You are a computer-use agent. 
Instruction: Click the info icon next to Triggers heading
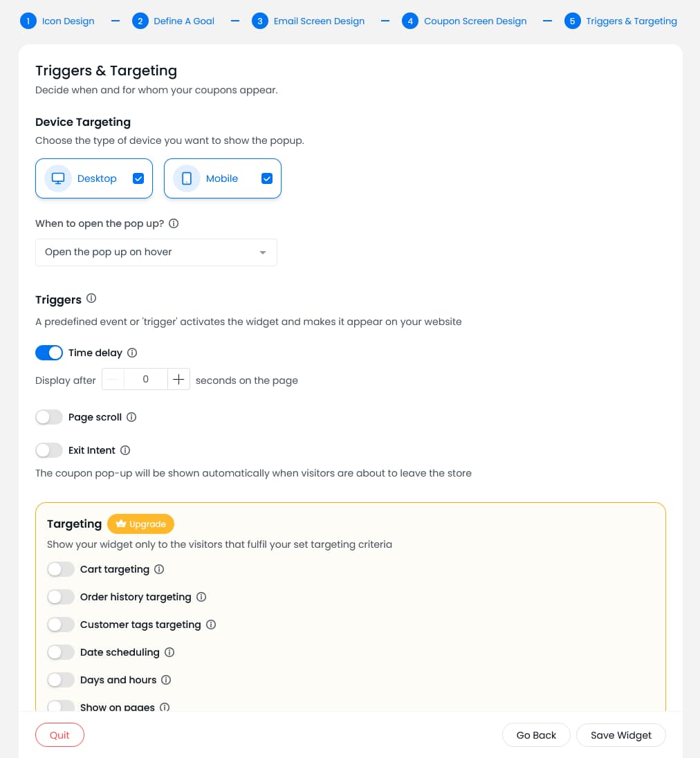click(91, 299)
